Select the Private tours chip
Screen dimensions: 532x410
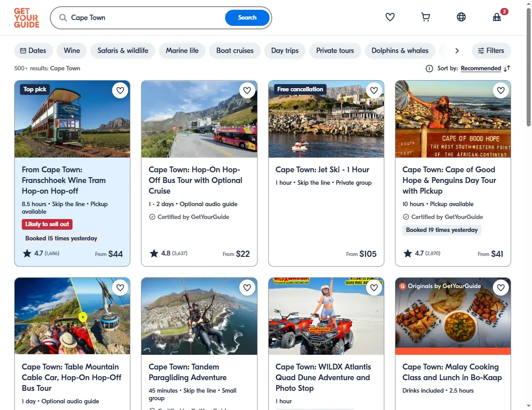[335, 51]
